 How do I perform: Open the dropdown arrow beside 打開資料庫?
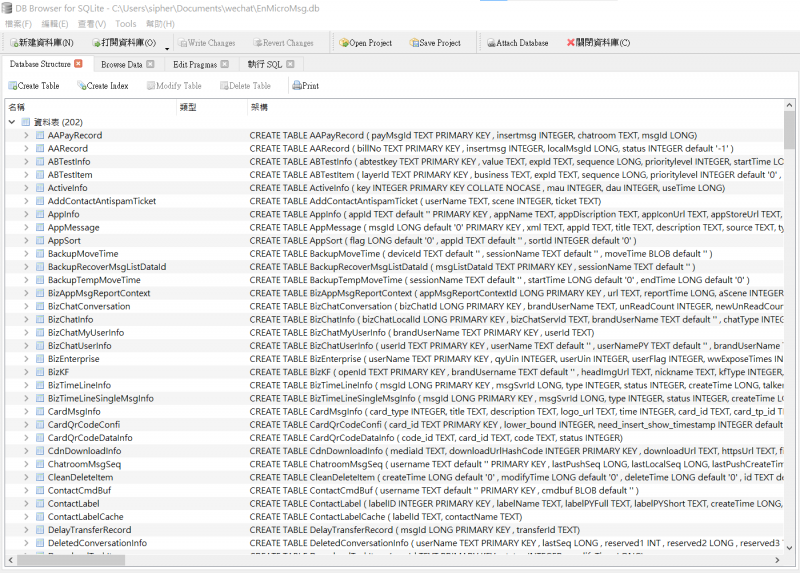click(x=166, y=46)
